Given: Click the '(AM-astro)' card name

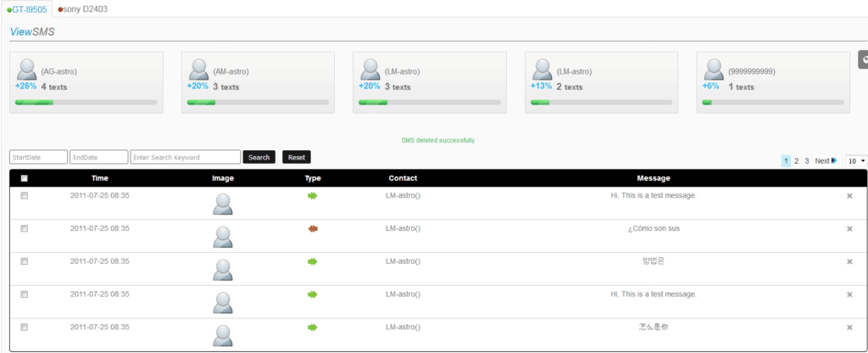Looking at the screenshot, I should pos(231,71).
